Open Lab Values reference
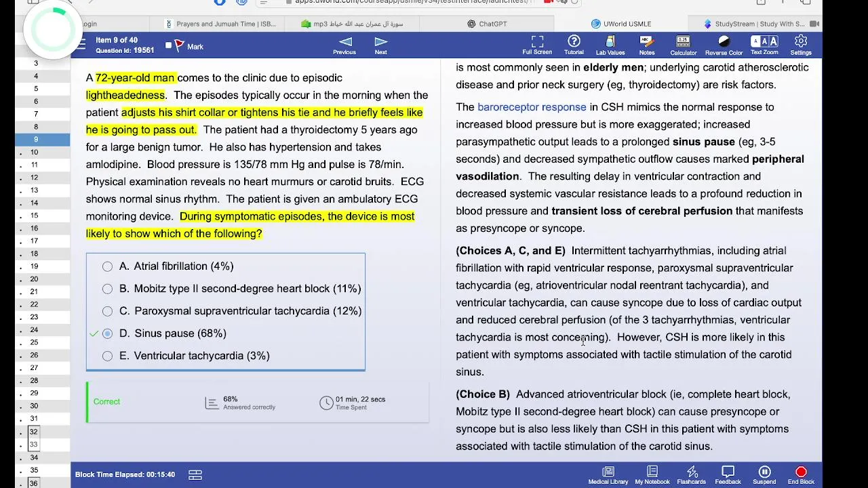Viewport: 868px width, 488px height. click(x=610, y=45)
